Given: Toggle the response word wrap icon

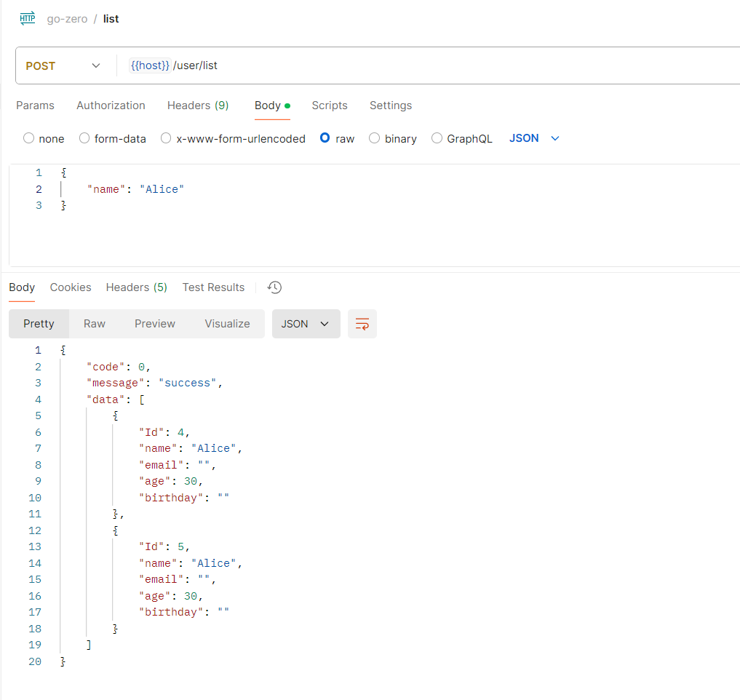Looking at the screenshot, I should pyautogui.click(x=362, y=324).
